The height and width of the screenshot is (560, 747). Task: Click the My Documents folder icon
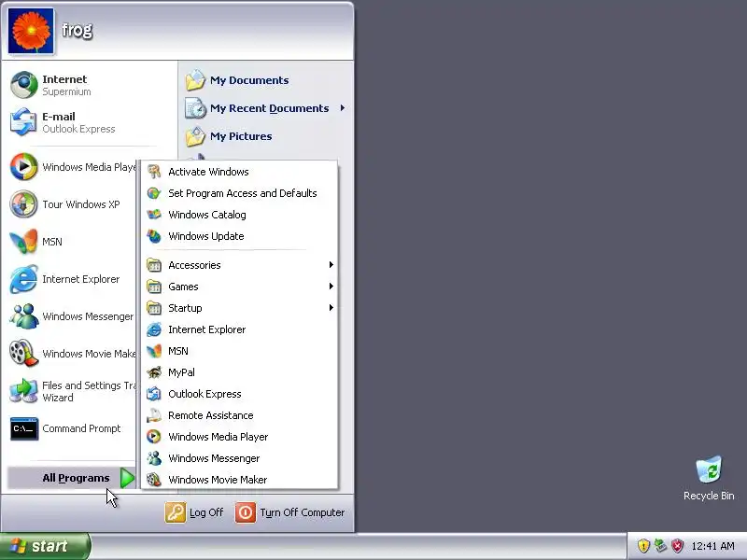pyautogui.click(x=195, y=80)
